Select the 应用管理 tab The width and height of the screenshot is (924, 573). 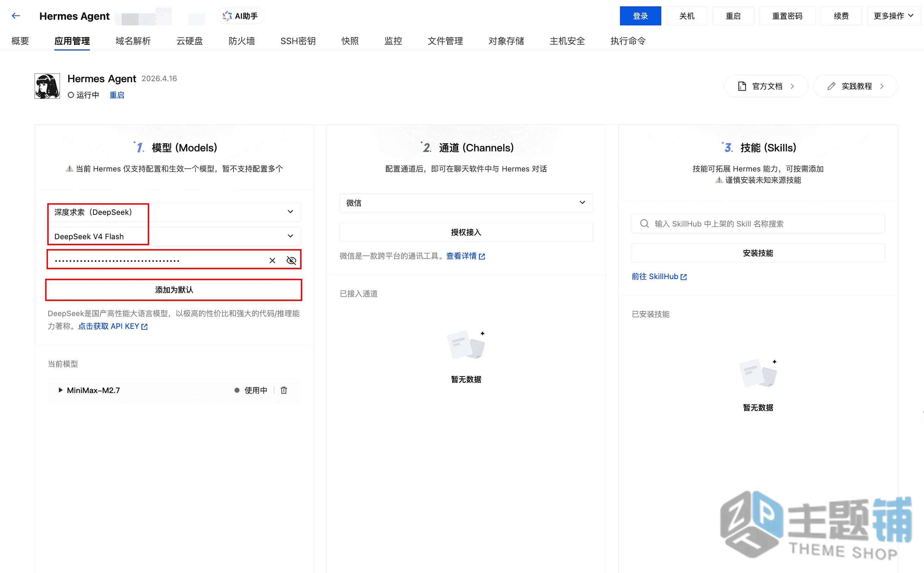click(x=72, y=41)
